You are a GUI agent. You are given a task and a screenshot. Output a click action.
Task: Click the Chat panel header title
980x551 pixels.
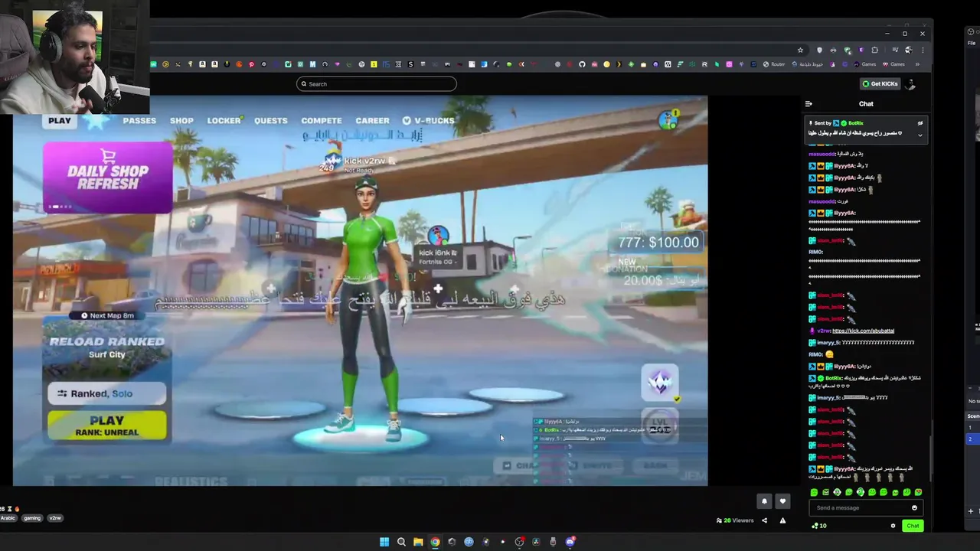point(866,104)
